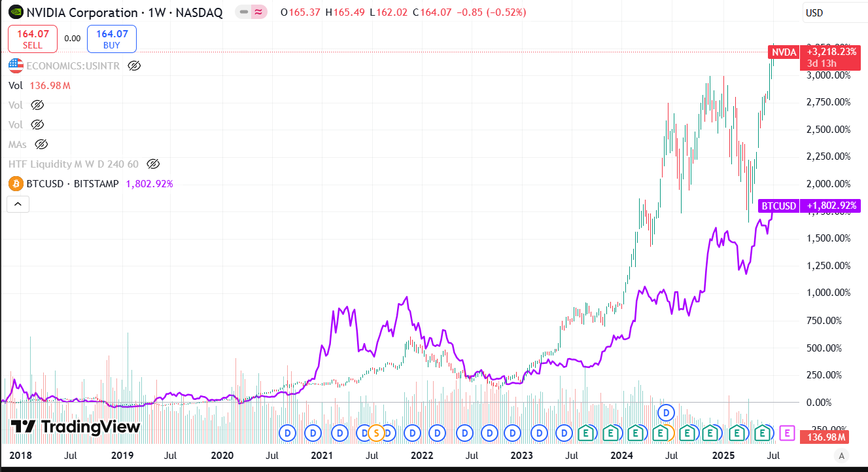This screenshot has height=472, width=868.
Task: Click the BUY 164.07 button
Action: (112, 39)
